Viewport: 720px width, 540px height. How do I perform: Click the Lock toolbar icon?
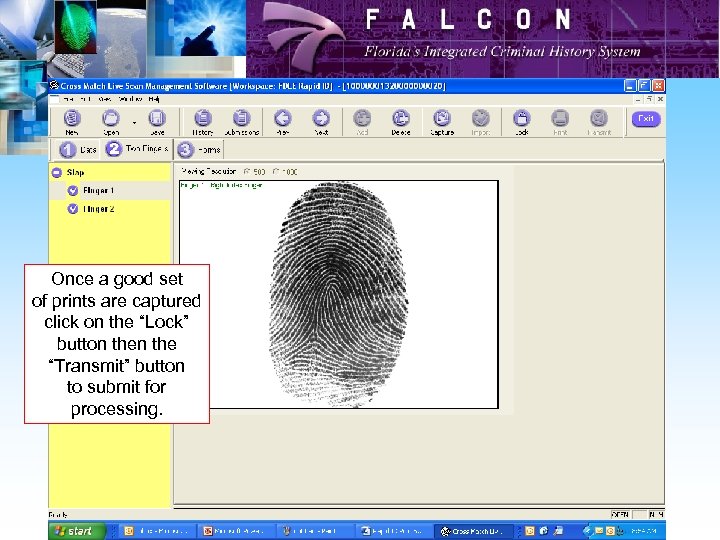[x=522, y=119]
